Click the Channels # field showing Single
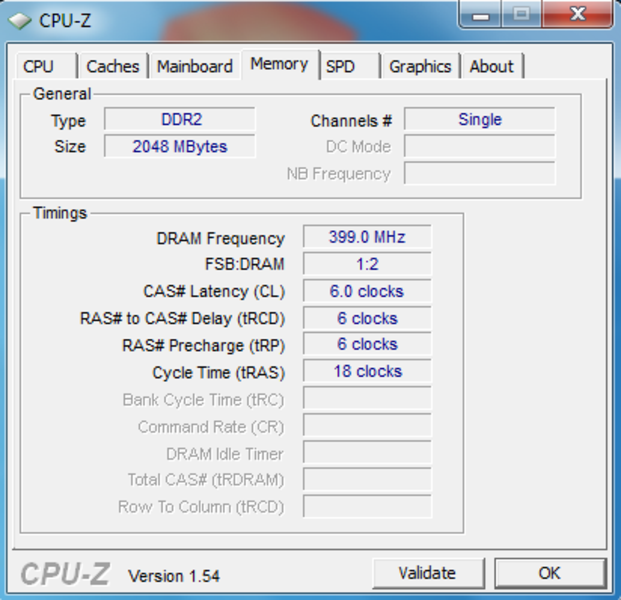The image size is (621, 600). 480,119
